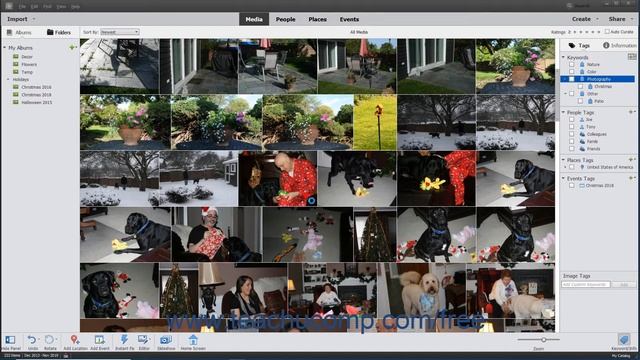Click the Places Tags heading

point(580,160)
